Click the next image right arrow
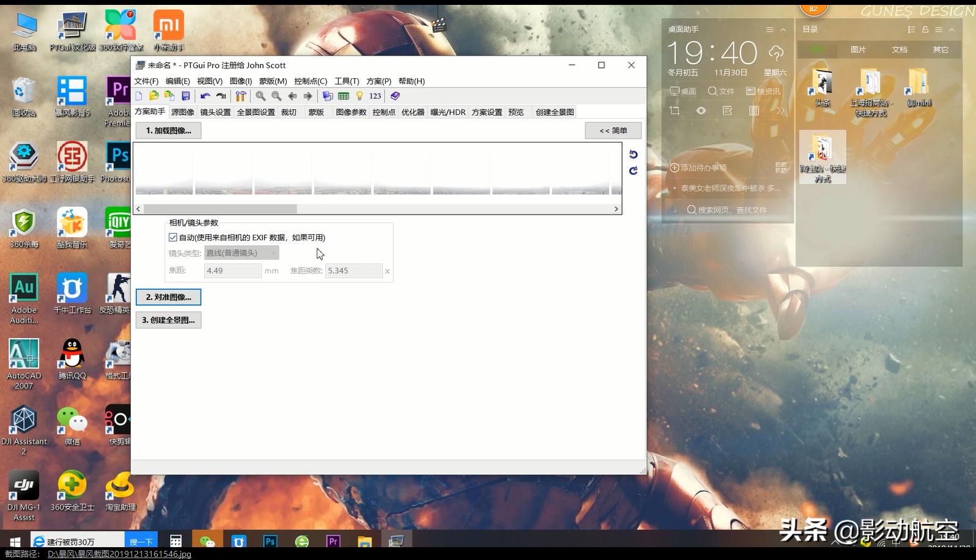The width and height of the screenshot is (976, 560). (x=308, y=96)
